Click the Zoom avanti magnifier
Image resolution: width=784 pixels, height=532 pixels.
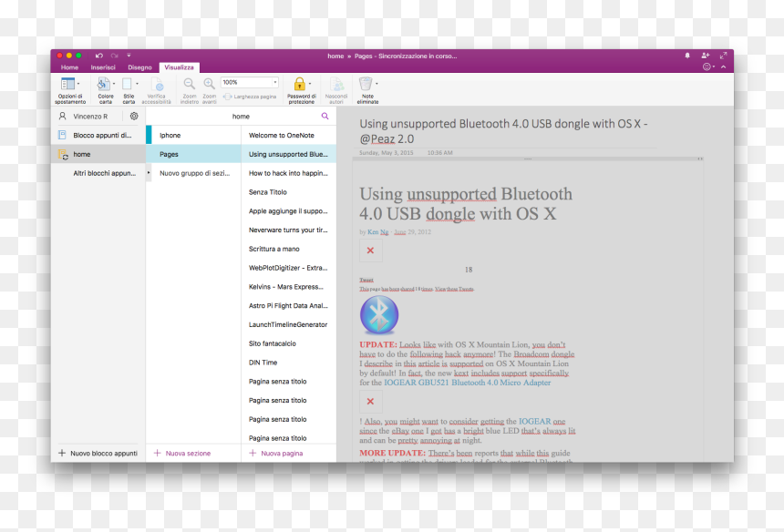coord(209,84)
